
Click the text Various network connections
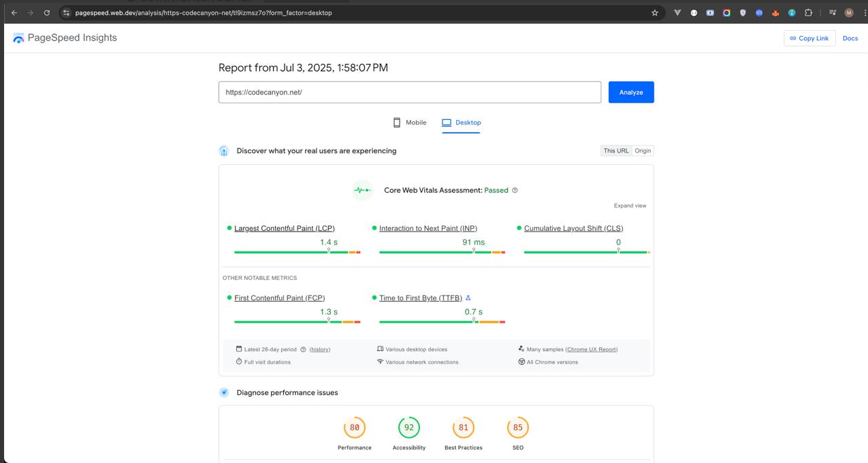pyautogui.click(x=422, y=362)
